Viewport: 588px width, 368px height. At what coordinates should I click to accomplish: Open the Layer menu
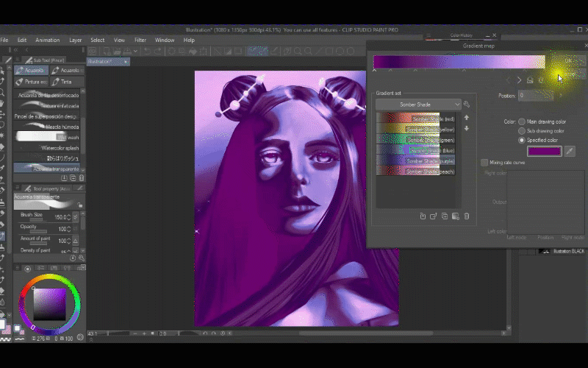(x=75, y=40)
